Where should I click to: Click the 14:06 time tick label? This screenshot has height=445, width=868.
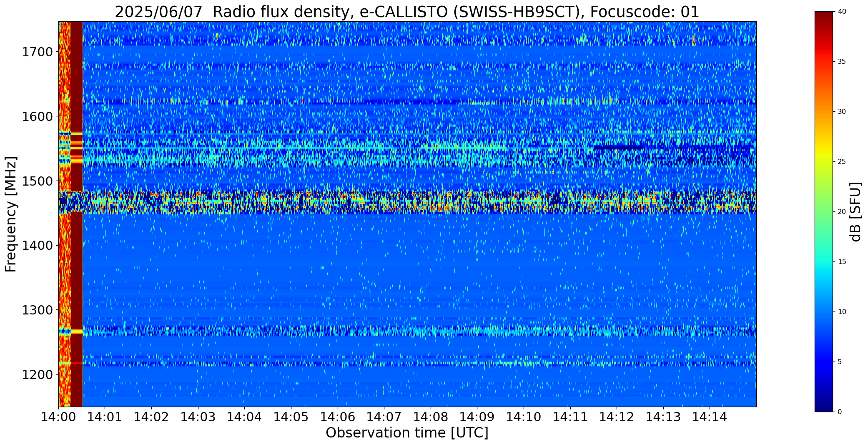click(338, 417)
